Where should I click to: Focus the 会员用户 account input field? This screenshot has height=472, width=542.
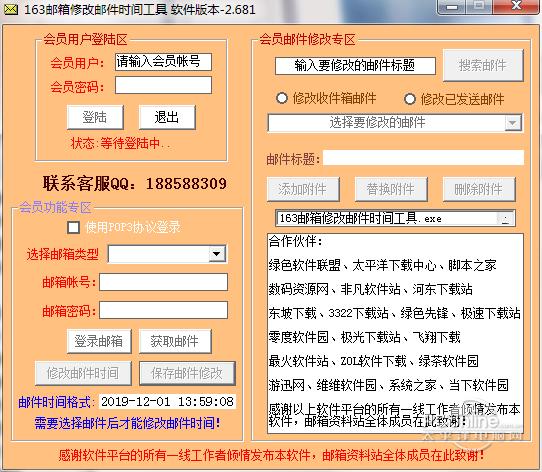tap(163, 62)
